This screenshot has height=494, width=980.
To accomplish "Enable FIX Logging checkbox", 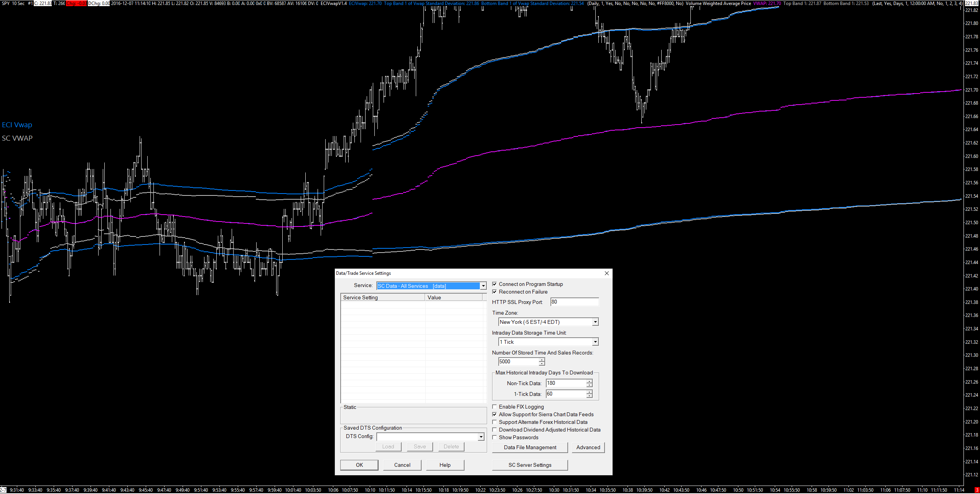I will coord(495,407).
